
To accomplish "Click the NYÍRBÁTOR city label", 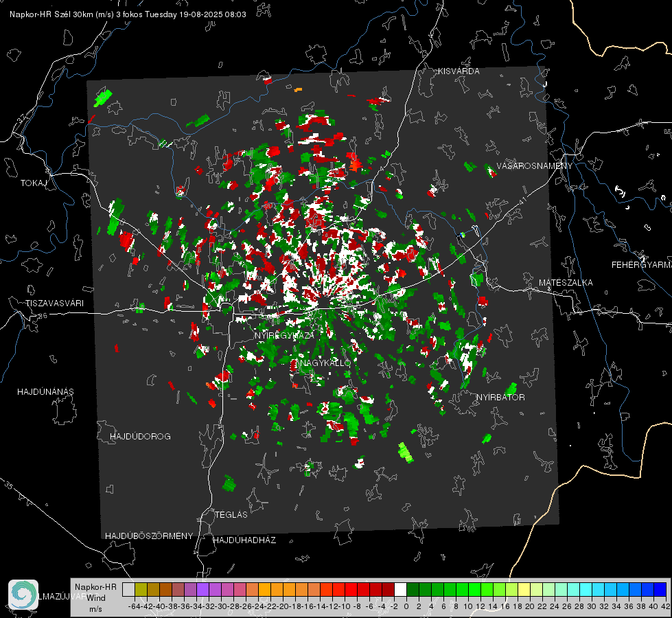I will (500, 398).
